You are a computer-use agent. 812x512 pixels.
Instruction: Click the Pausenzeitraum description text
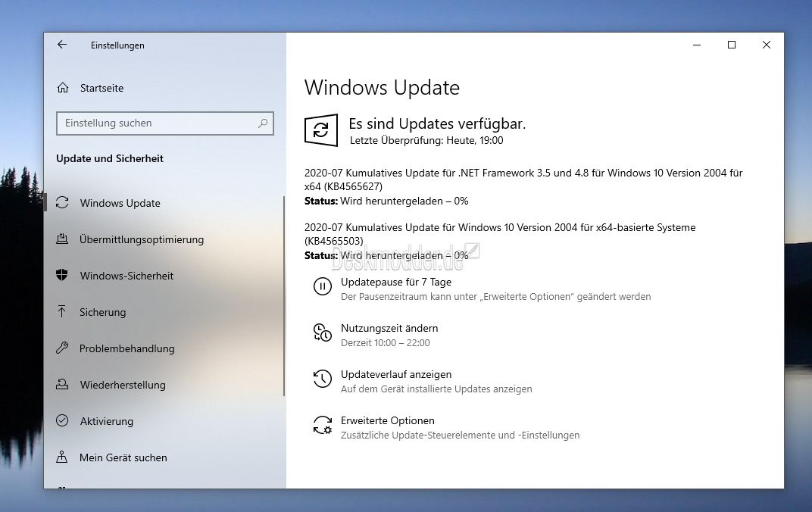click(496, 297)
